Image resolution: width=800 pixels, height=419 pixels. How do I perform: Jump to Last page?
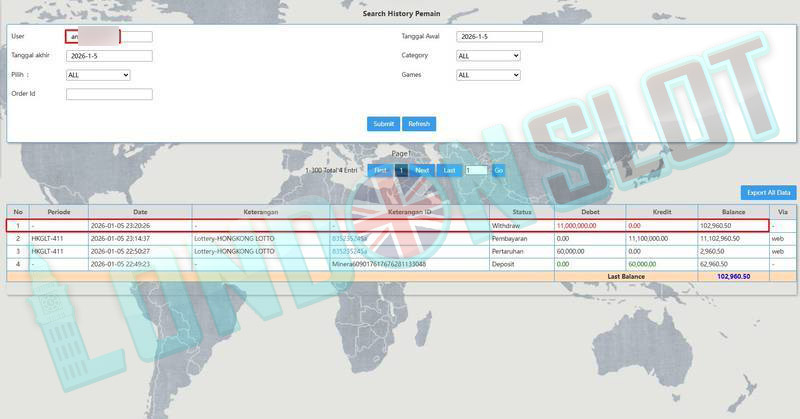450,171
